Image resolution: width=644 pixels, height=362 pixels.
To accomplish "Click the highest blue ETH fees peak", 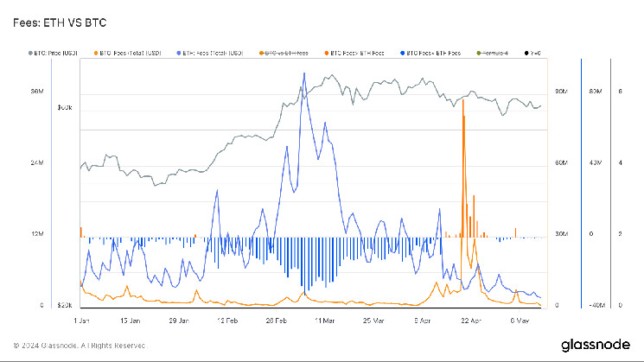I will point(304,75).
